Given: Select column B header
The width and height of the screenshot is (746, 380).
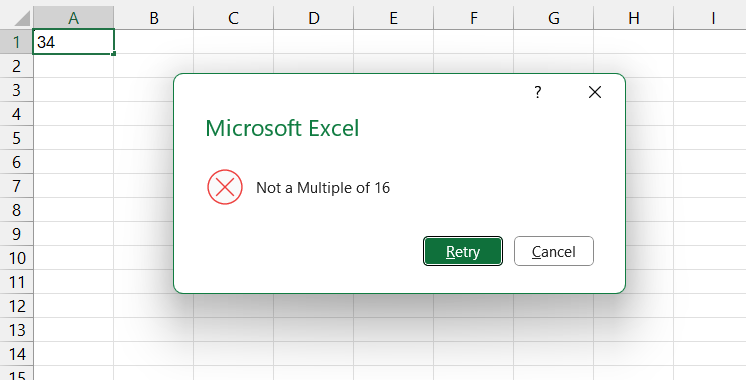Looking at the screenshot, I should pyautogui.click(x=154, y=18).
